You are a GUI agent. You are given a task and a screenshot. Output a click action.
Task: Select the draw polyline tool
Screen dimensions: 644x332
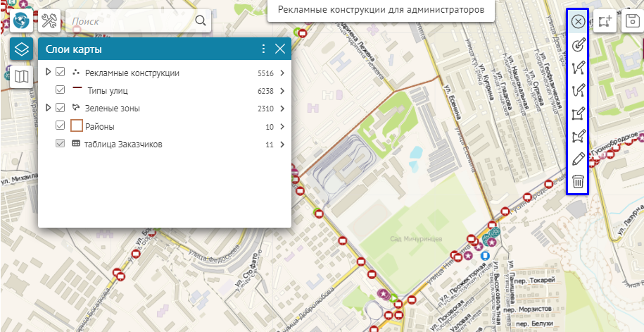coord(578,68)
